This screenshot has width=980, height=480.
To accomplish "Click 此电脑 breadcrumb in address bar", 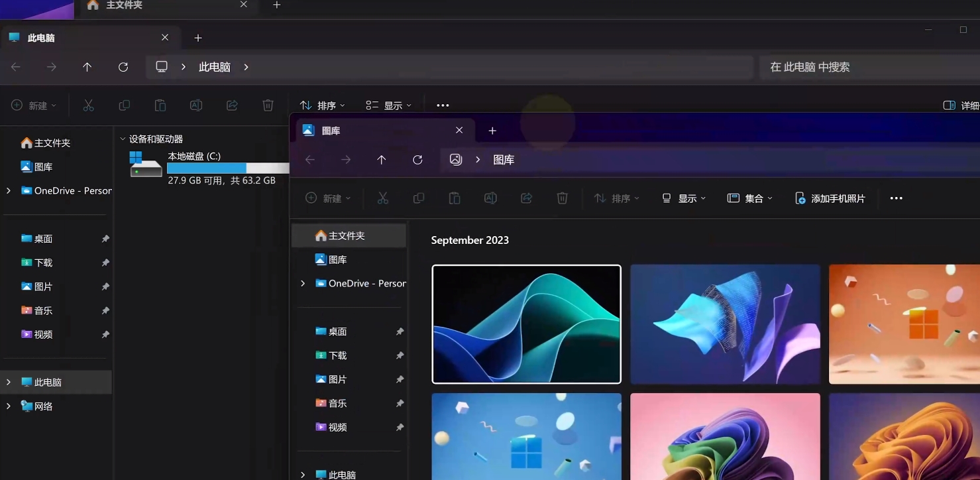I will (x=215, y=67).
